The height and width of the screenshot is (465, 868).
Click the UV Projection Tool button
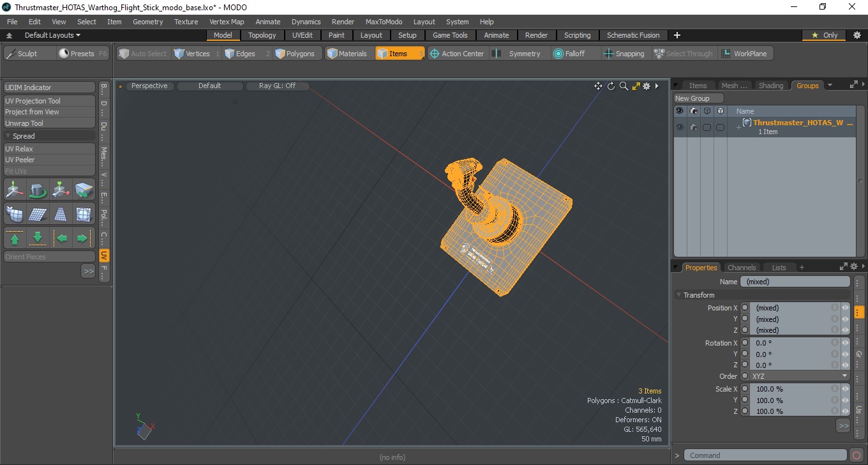[50, 101]
